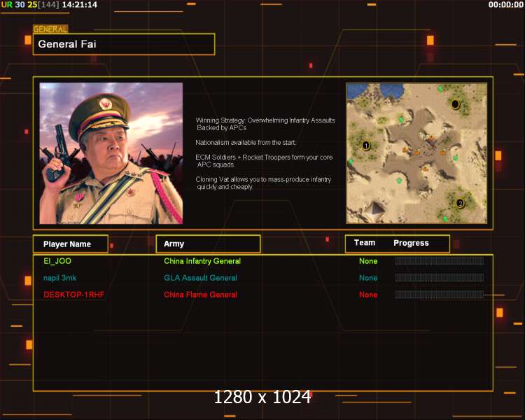Click the China Infantry General army entry
The width and height of the screenshot is (525, 420).
(x=202, y=261)
